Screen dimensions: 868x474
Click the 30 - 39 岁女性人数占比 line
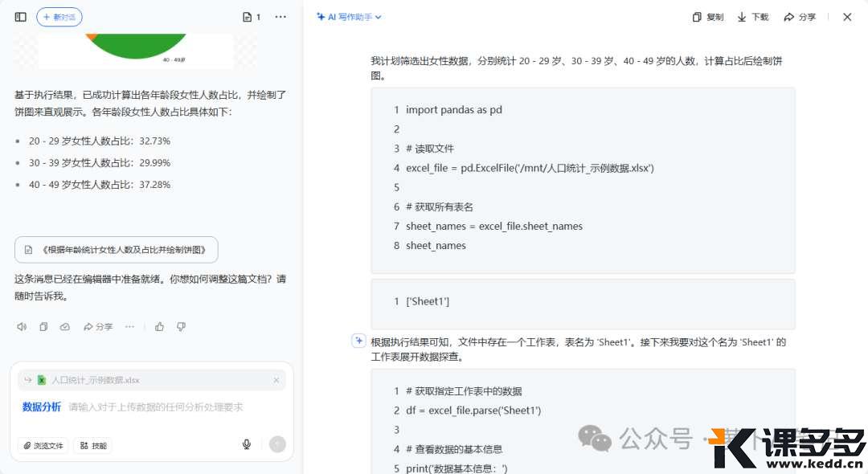[100, 162]
